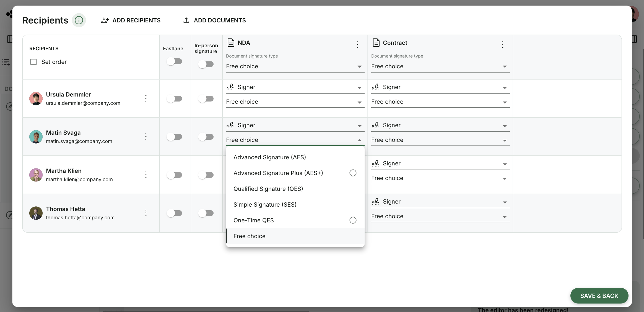
Task: Open NDA document three-dot menu
Action: 357,45
